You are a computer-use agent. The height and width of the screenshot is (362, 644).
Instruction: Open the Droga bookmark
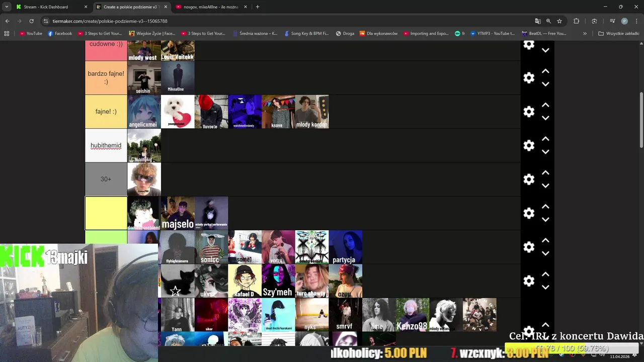pyautogui.click(x=345, y=34)
